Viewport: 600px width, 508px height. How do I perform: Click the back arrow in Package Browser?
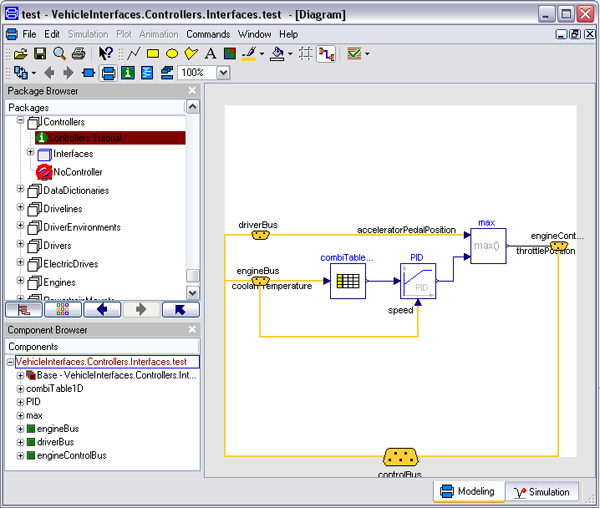coord(101,309)
